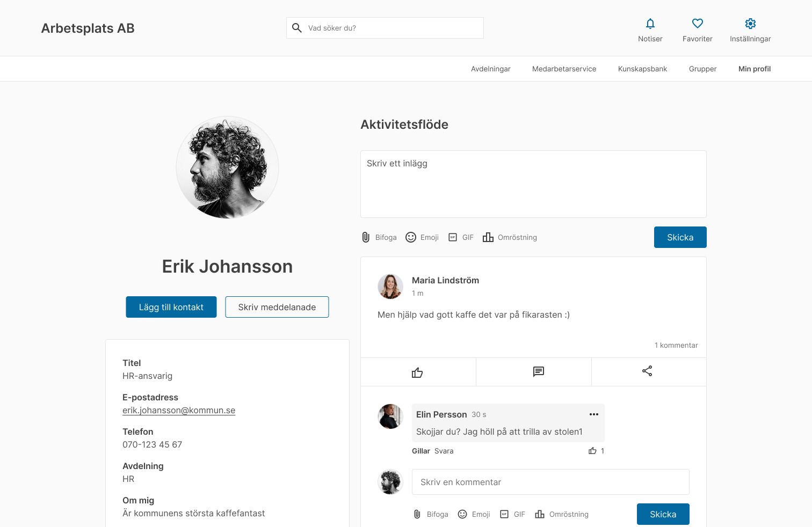Screen dimensions: 812x527
Task: Create Omröstning poll in post composer
Action: pos(510,237)
